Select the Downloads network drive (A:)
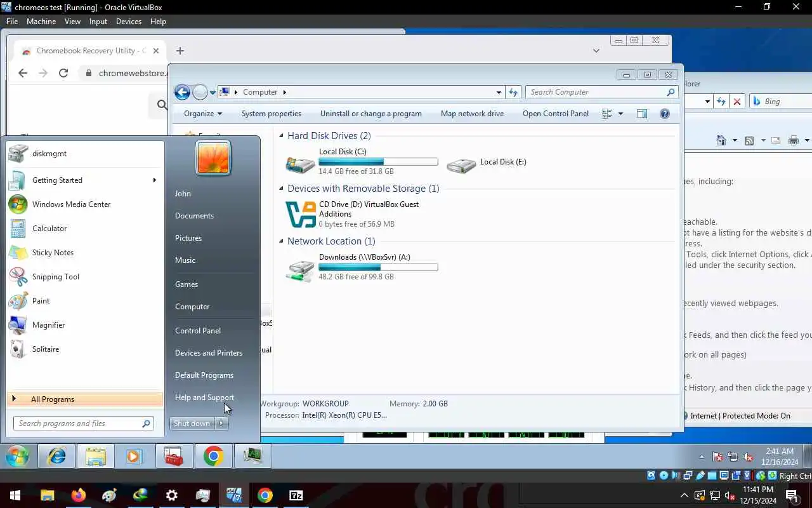This screenshot has width=812, height=508. (x=362, y=267)
